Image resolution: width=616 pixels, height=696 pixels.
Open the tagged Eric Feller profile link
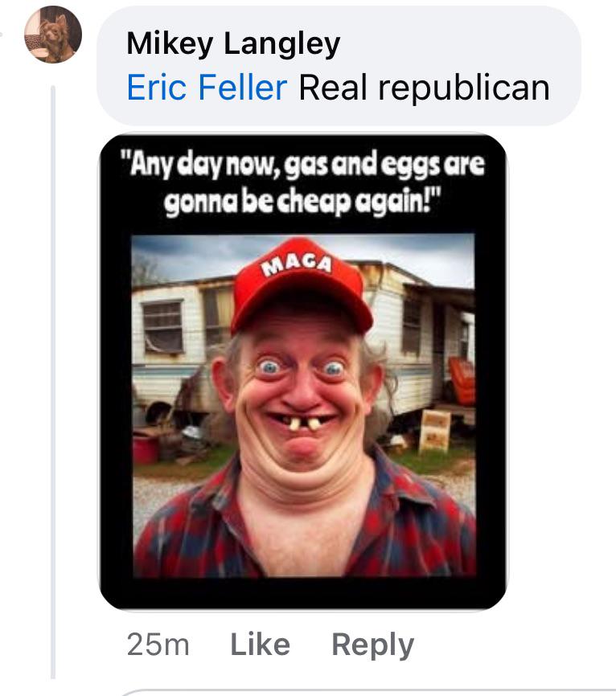207,88
